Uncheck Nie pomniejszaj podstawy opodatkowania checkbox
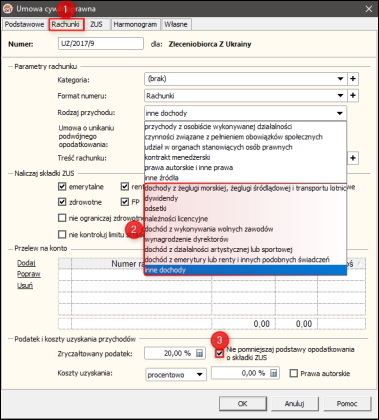Viewport: 379px width, 420px height. [x=219, y=354]
